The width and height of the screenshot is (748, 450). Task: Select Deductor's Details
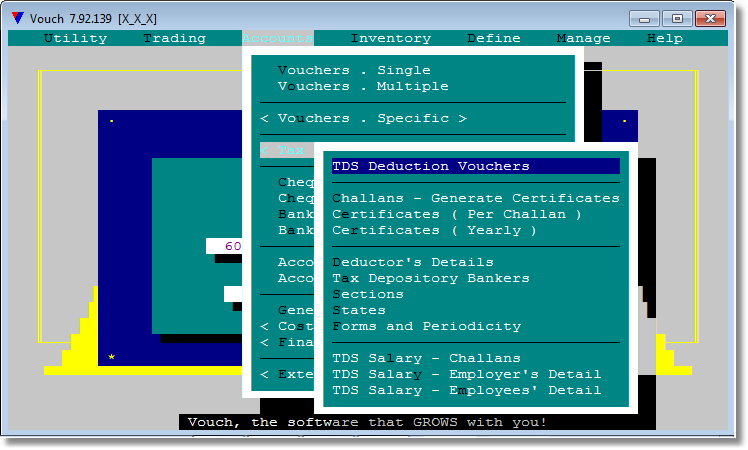click(413, 262)
